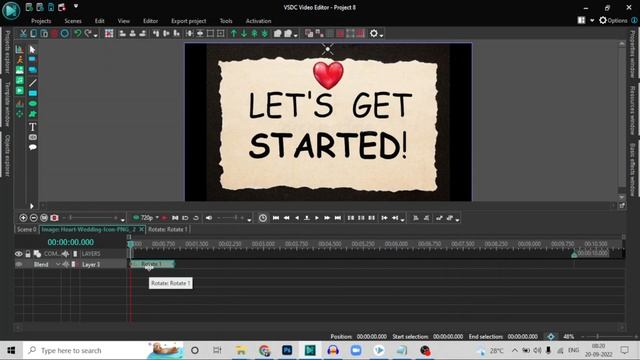Expand the tools panel with the right arrow

point(31,206)
